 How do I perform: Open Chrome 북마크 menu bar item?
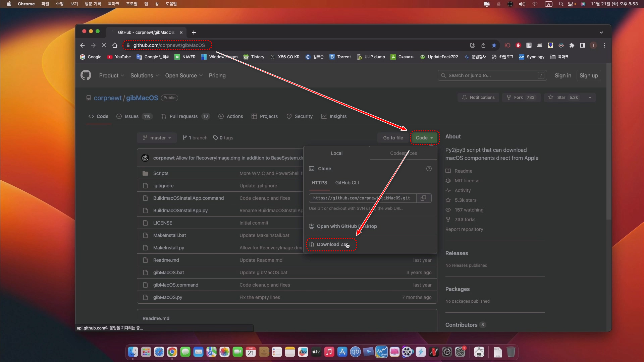113,4
